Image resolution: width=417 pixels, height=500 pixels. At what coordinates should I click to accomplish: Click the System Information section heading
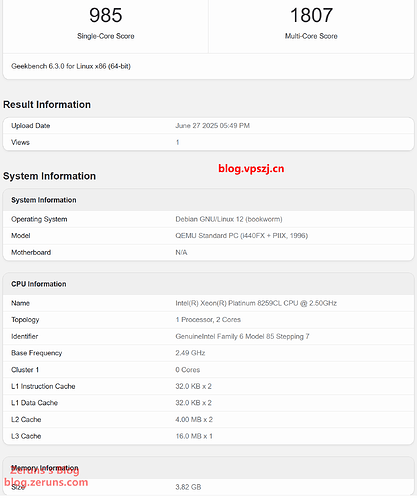click(49, 176)
